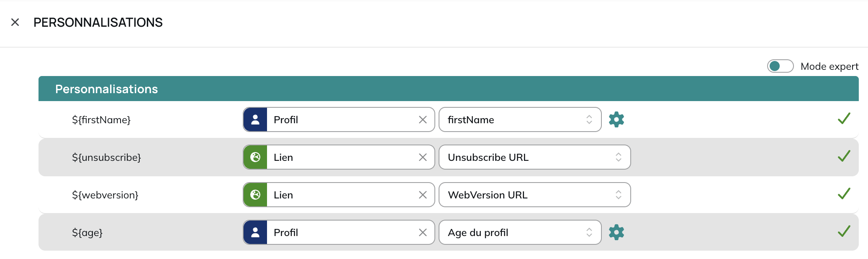This screenshot has width=868, height=259.
Task: Click the Personnalisations section header
Action: (449, 89)
